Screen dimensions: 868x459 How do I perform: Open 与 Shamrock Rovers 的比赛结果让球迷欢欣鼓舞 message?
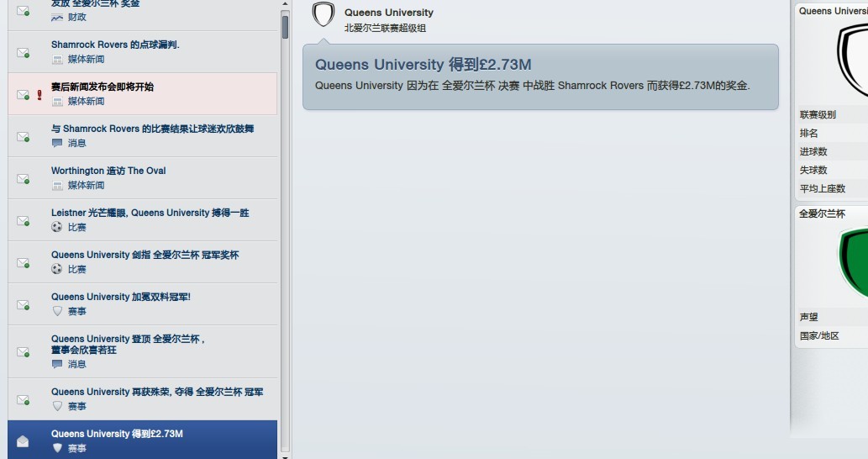tap(142, 136)
